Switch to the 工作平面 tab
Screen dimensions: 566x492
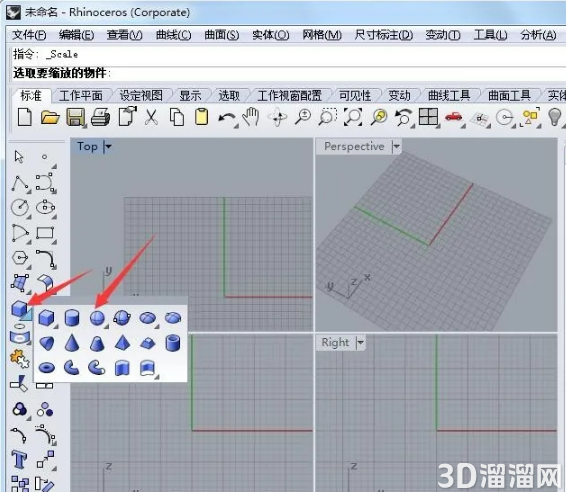81,96
